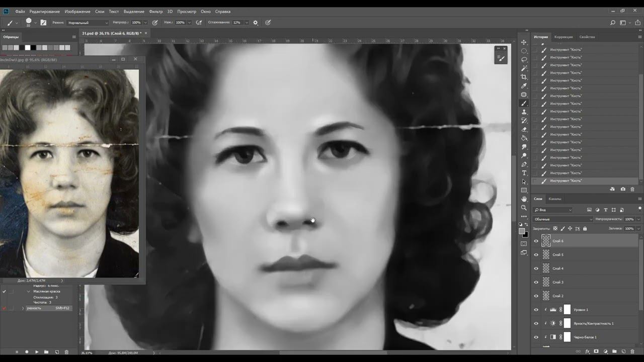Open the Файл menu

click(20, 11)
